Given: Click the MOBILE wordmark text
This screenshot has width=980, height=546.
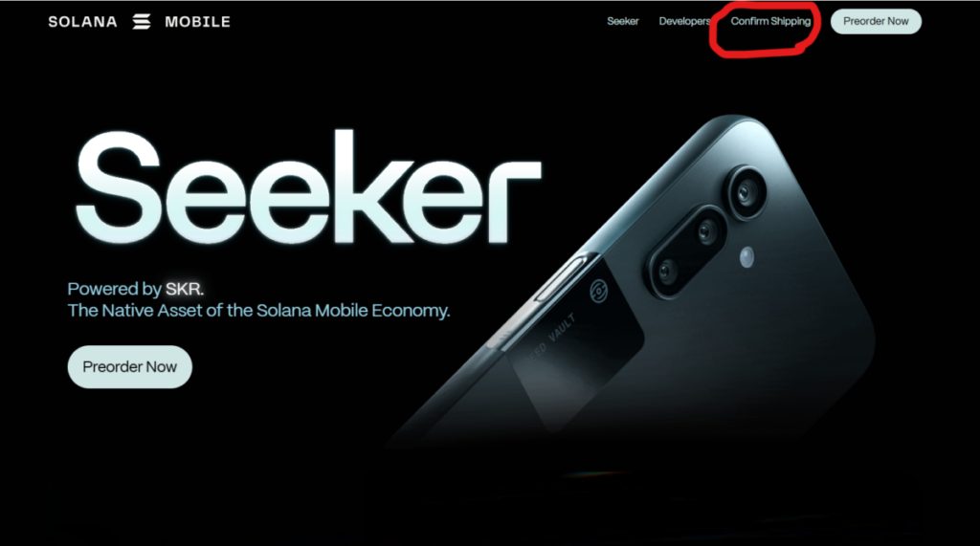Looking at the screenshot, I should (x=197, y=22).
